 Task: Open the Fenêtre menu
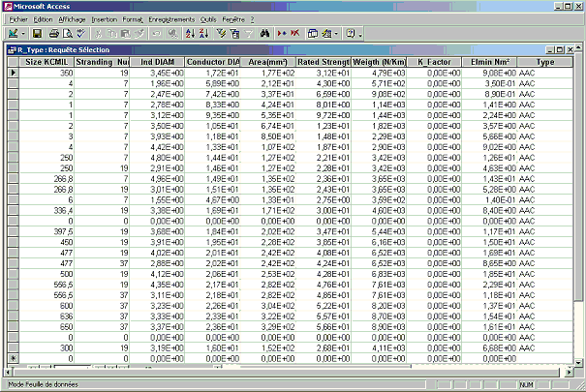coord(233,19)
